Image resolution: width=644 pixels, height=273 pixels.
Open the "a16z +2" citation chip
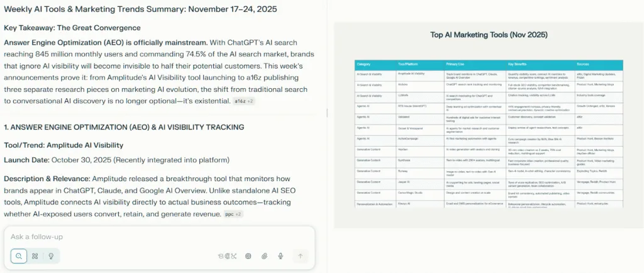tap(243, 101)
